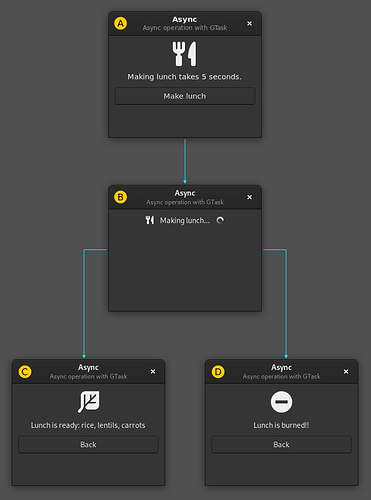Image resolution: width=371 pixels, height=500 pixels.
Task: Click the no-entry icon above Lunch is burned
Action: [x=281, y=402]
